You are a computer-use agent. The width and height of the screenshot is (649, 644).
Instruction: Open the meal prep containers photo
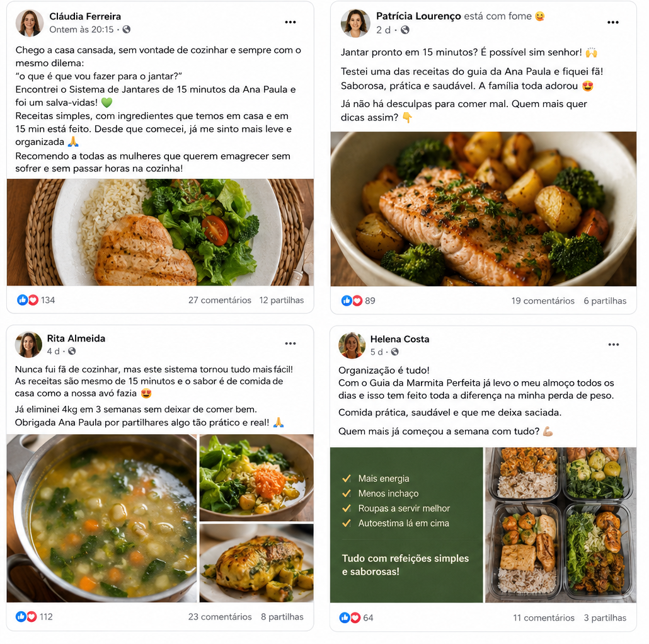tap(561, 525)
